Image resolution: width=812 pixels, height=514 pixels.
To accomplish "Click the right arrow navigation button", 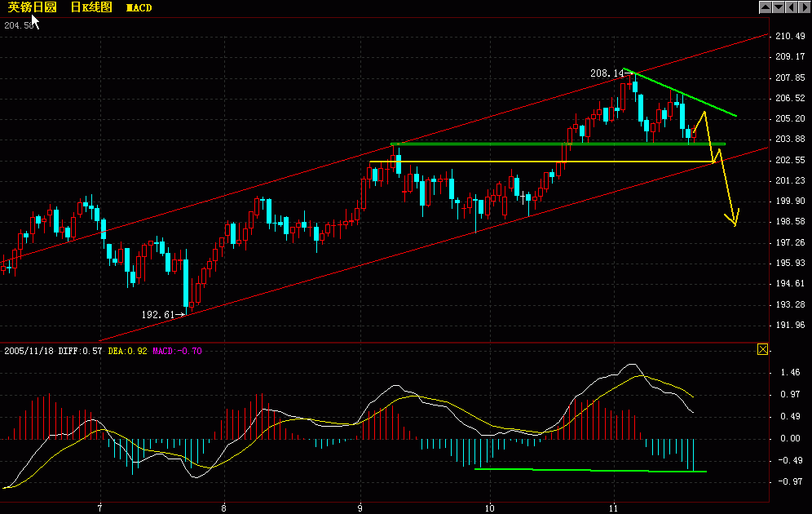I will click(x=804, y=7).
